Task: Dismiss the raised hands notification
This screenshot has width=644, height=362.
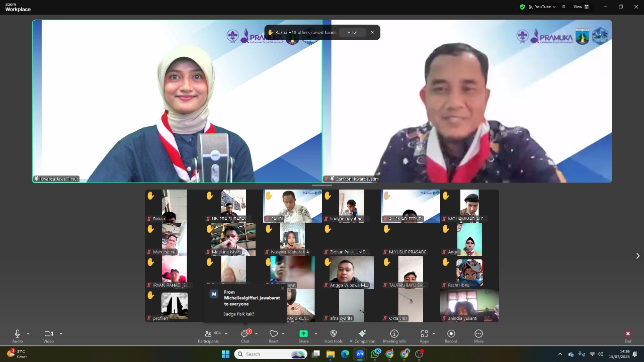Action: point(372,33)
